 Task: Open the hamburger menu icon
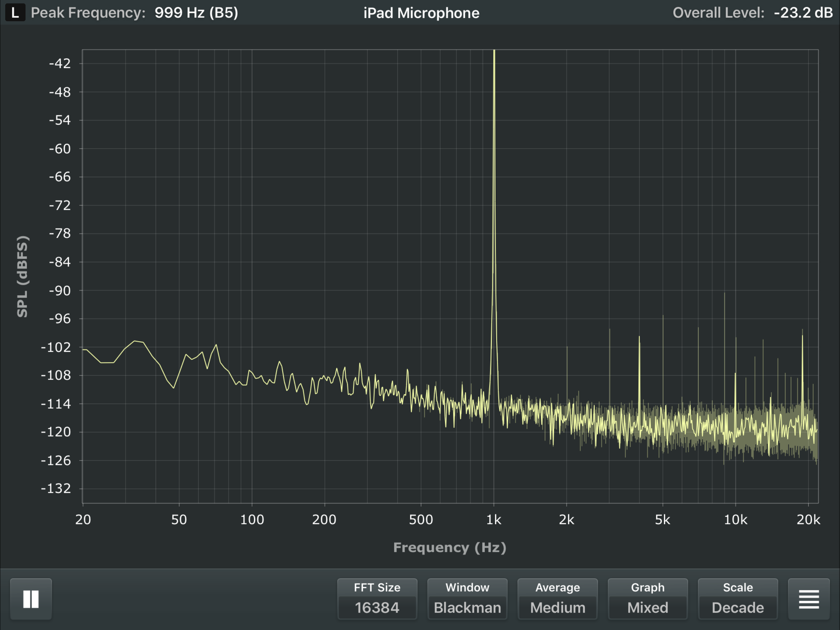point(808,599)
